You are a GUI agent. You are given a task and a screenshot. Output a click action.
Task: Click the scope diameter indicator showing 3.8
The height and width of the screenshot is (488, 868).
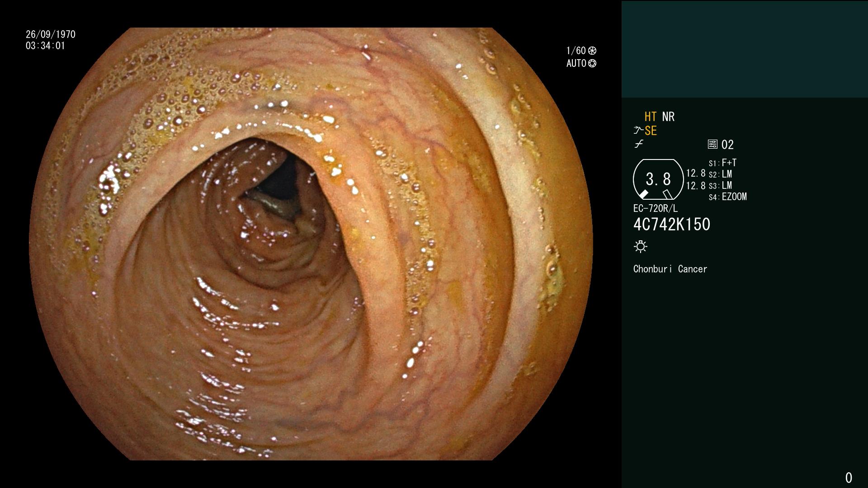(x=658, y=179)
